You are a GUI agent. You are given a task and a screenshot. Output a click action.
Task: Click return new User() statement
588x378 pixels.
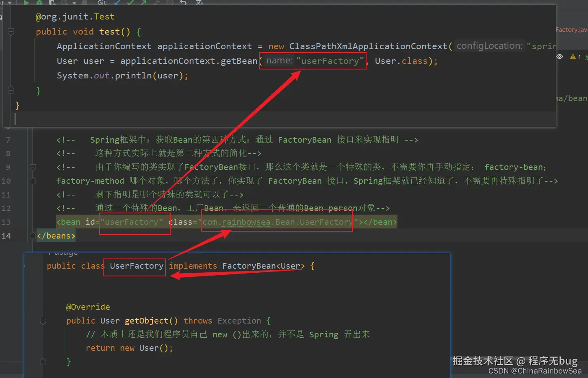click(x=129, y=348)
